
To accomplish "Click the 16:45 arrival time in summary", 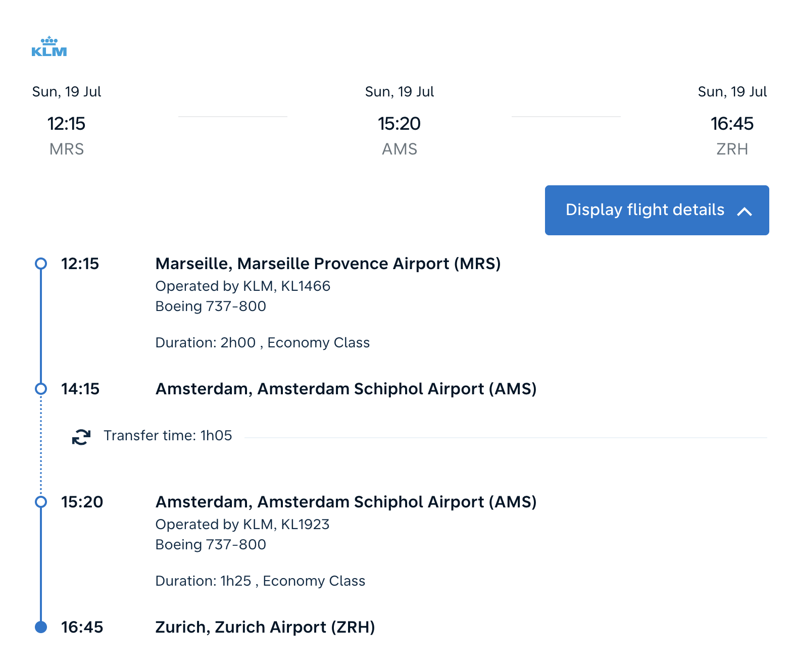I will pos(732,124).
